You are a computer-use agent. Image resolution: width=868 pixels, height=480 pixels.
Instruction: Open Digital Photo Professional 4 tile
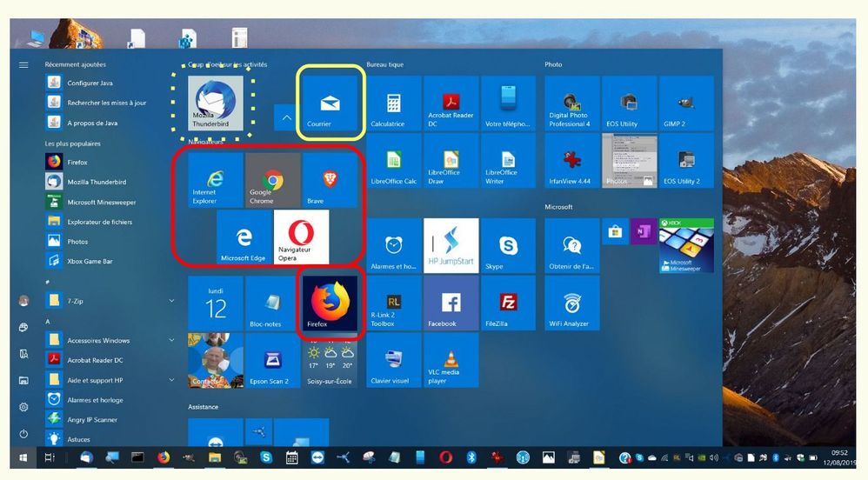571,103
